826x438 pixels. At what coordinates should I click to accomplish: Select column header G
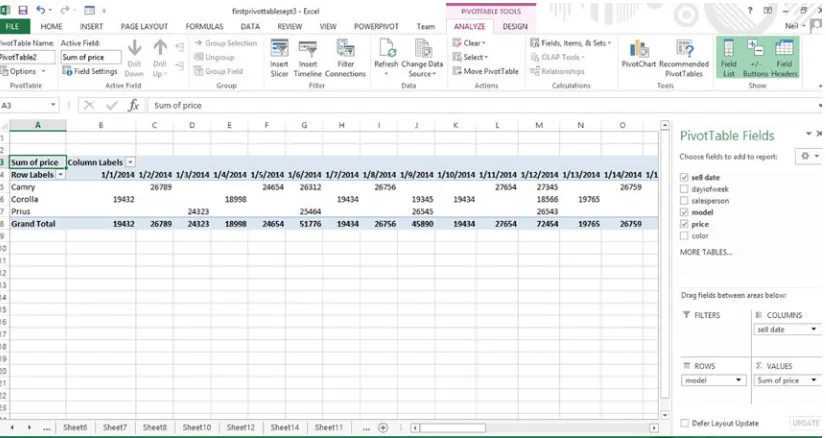tap(304, 125)
